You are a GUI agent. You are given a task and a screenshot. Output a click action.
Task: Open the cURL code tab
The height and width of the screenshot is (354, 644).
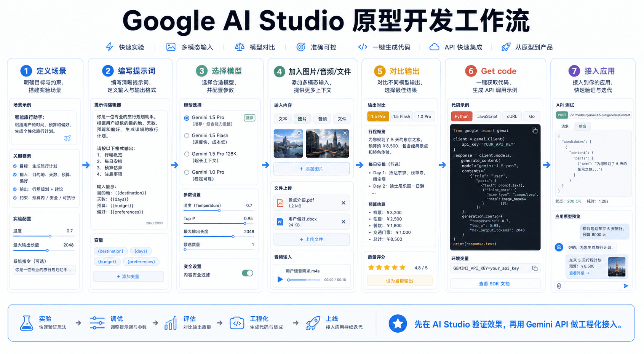click(x=512, y=116)
